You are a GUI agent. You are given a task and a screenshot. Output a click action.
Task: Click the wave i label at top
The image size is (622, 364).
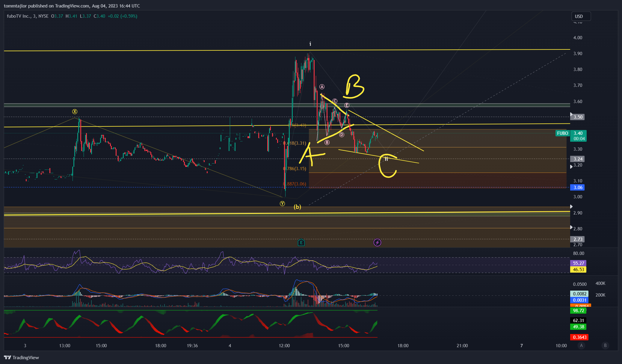point(310,44)
